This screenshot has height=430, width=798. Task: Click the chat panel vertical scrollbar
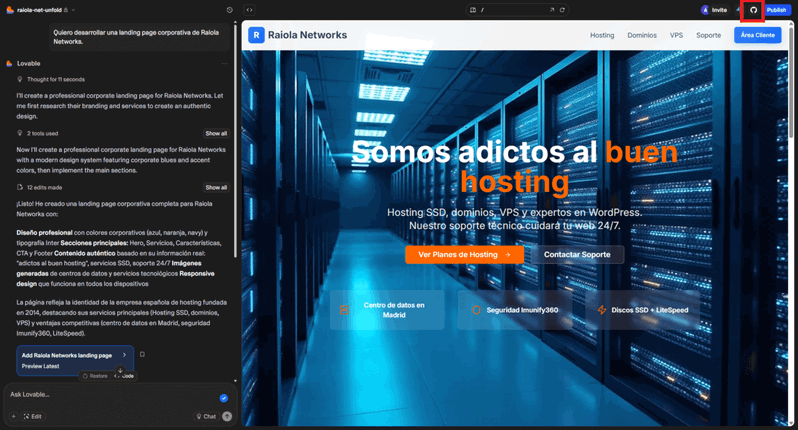click(x=235, y=140)
